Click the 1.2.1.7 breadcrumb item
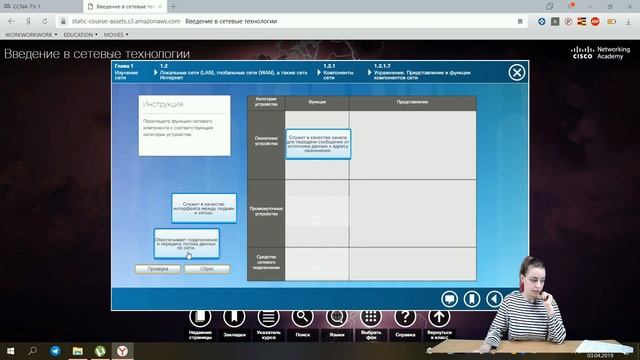The image size is (640, 360). click(422, 71)
